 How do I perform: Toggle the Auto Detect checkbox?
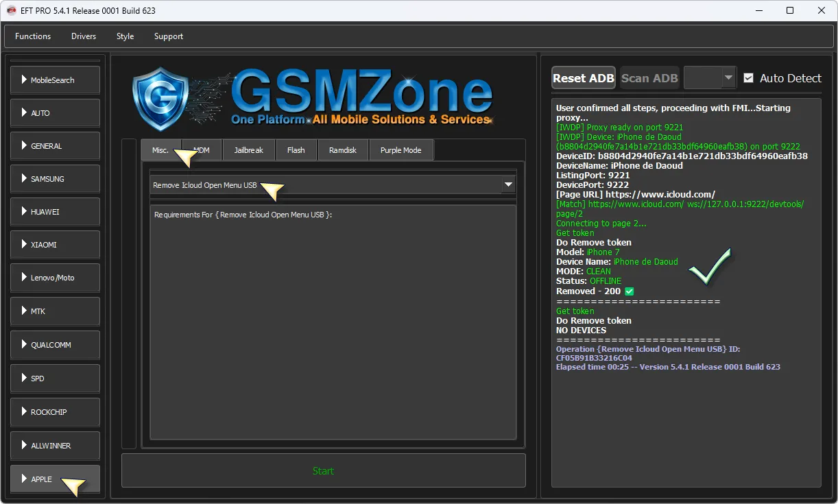(x=748, y=78)
